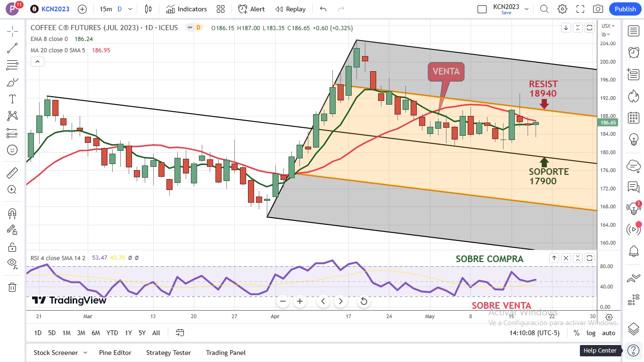Select the text annotation tool
The width and height of the screenshot is (644, 362).
click(12, 99)
